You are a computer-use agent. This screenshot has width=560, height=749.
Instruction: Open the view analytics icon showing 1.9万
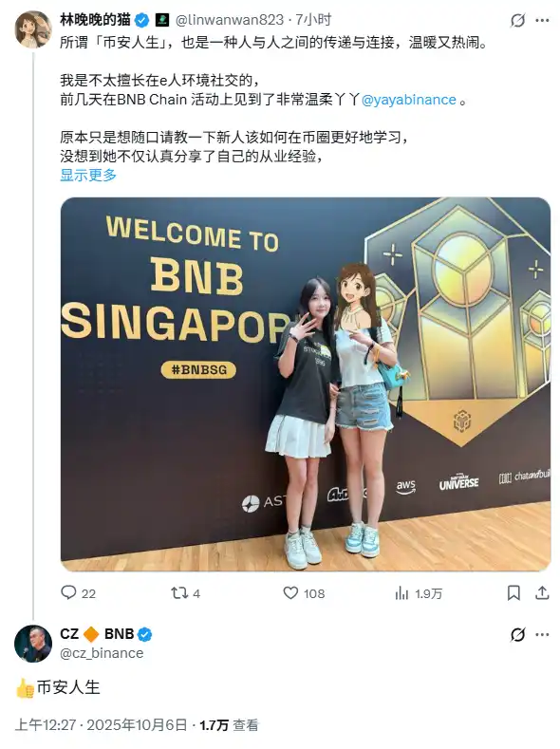point(402,593)
